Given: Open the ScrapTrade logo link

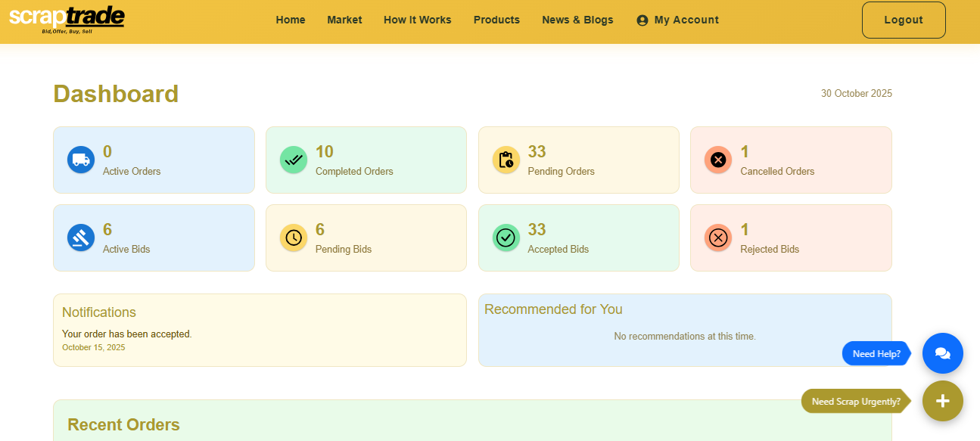Looking at the screenshot, I should [67, 19].
